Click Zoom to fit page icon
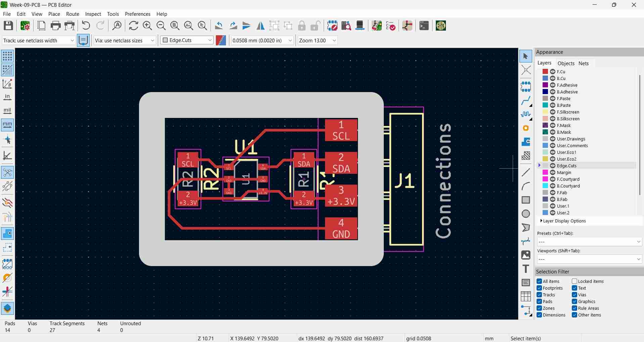This screenshot has width=644, height=342. pyautogui.click(x=175, y=26)
